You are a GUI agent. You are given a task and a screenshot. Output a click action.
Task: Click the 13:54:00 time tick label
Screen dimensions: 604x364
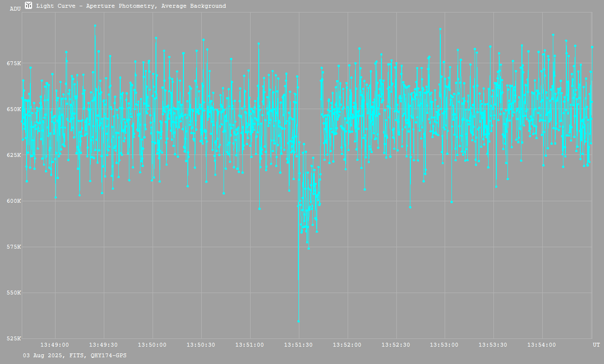542,345
